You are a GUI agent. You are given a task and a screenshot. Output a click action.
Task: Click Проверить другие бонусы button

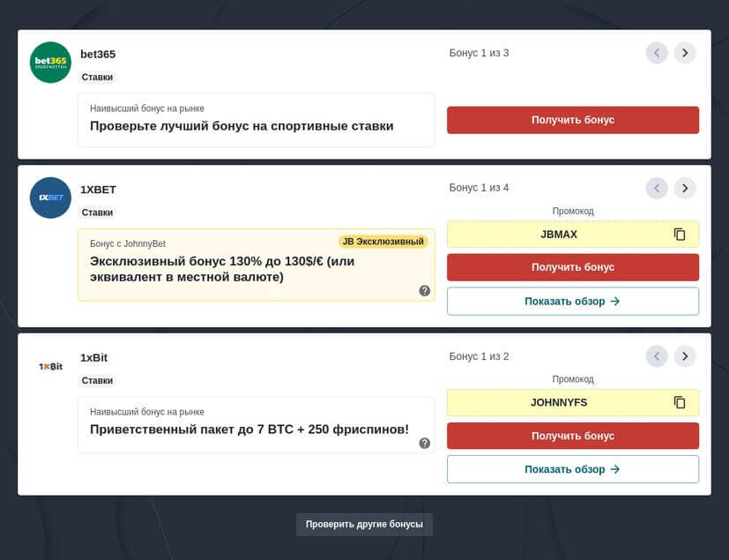click(364, 524)
